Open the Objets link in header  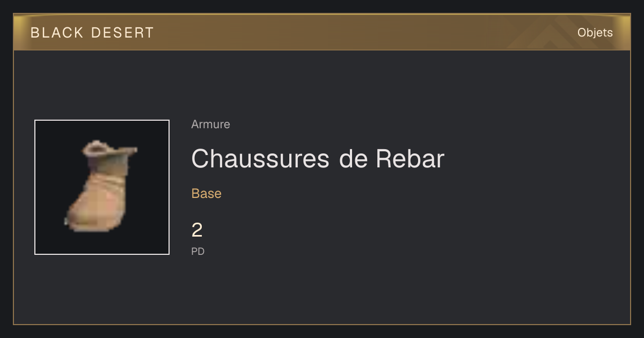595,33
